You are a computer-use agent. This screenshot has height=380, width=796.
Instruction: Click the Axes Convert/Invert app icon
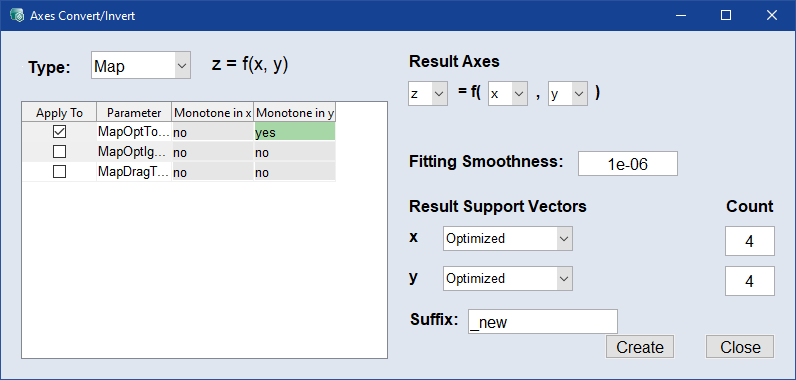(x=17, y=15)
